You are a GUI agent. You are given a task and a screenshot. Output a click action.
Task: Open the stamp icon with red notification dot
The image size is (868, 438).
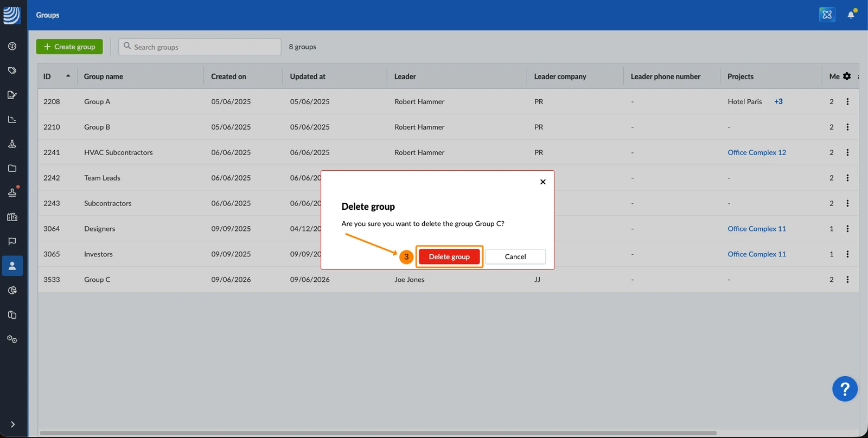coord(12,192)
